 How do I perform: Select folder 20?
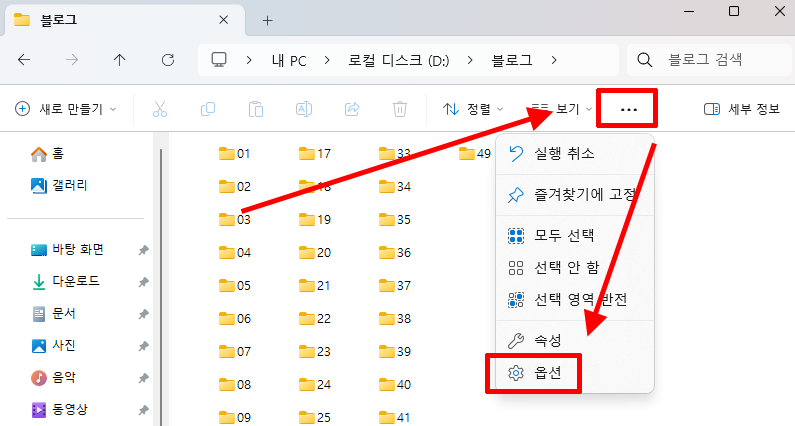(x=315, y=252)
